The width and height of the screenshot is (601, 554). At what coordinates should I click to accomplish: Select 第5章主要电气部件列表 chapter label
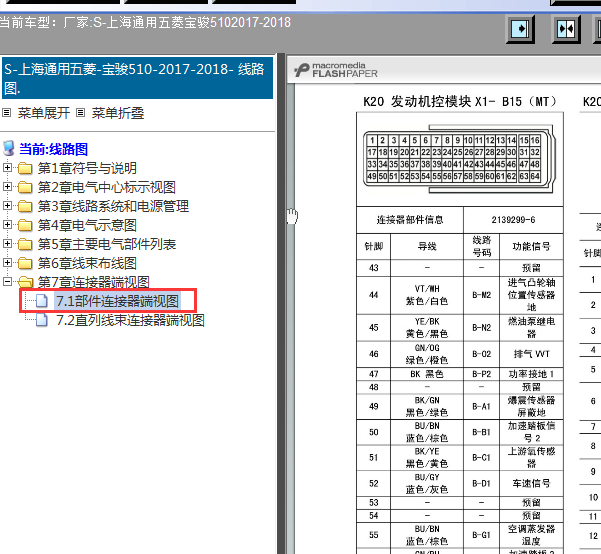click(107, 244)
